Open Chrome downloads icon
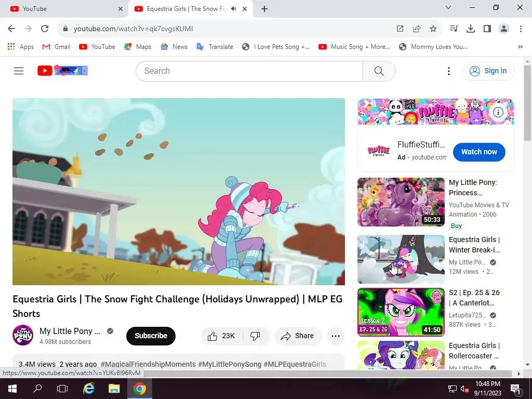Screen dimensions: 532x399 [471, 29]
